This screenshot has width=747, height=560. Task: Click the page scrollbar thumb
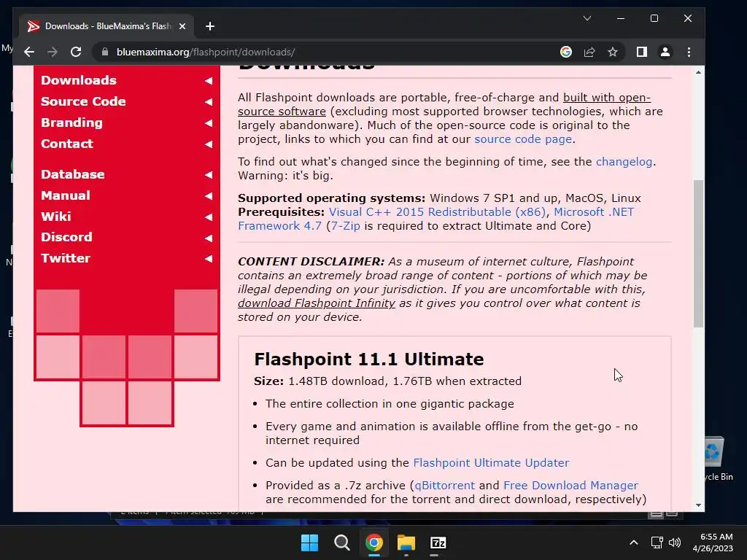(698, 253)
